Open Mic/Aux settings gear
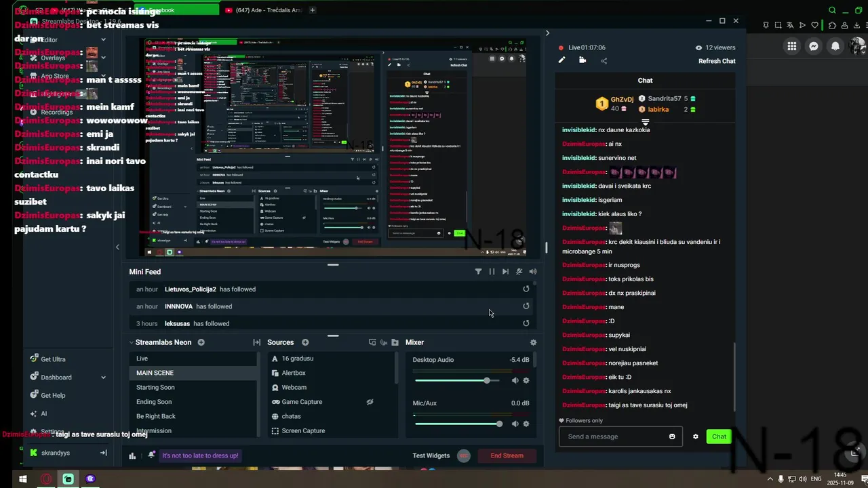Screen dimensions: 868x488 point(526,424)
